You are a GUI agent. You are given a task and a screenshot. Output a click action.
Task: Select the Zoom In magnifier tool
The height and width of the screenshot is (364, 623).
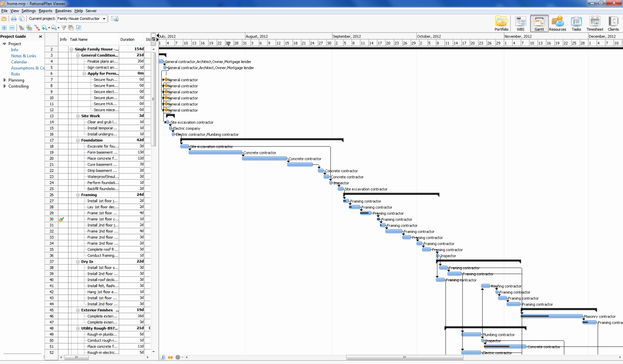[44, 27]
